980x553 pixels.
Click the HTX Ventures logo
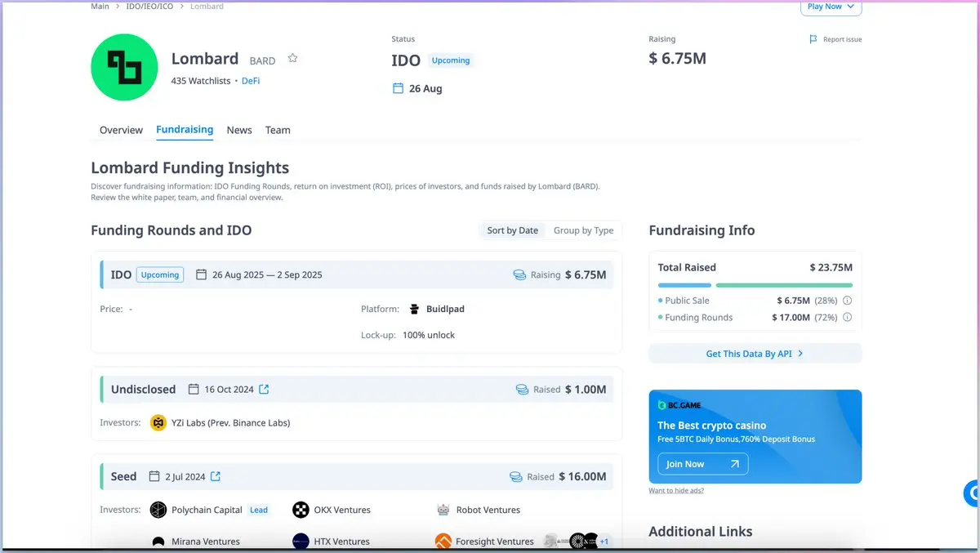coord(301,542)
